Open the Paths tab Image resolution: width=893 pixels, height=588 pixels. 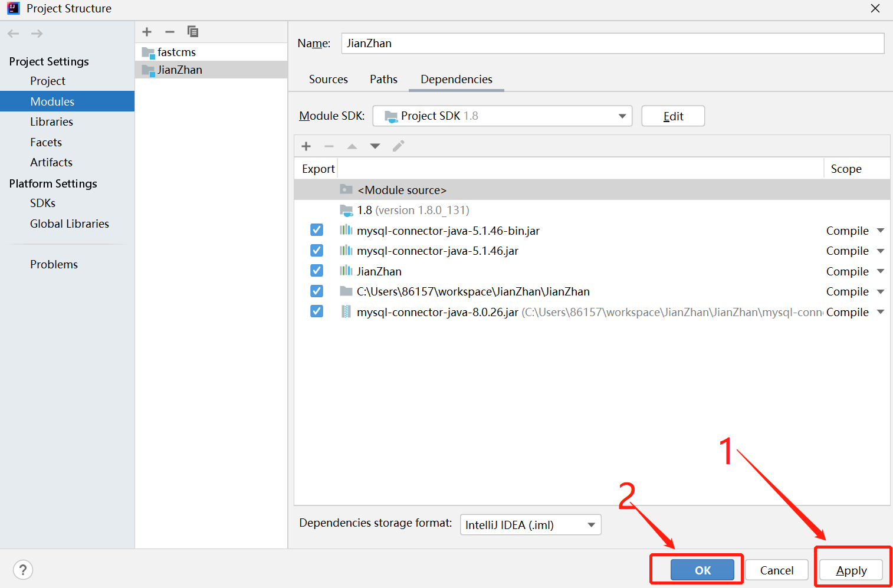(x=383, y=79)
